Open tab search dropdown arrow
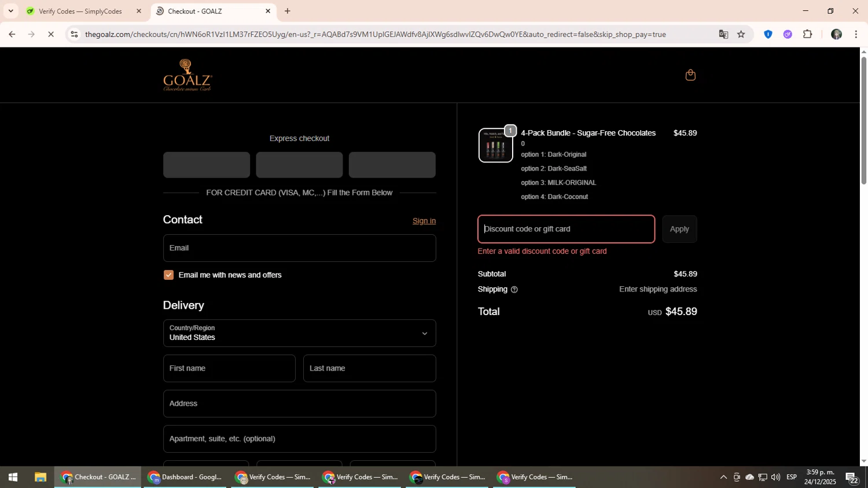The width and height of the screenshot is (868, 488). click(10, 11)
